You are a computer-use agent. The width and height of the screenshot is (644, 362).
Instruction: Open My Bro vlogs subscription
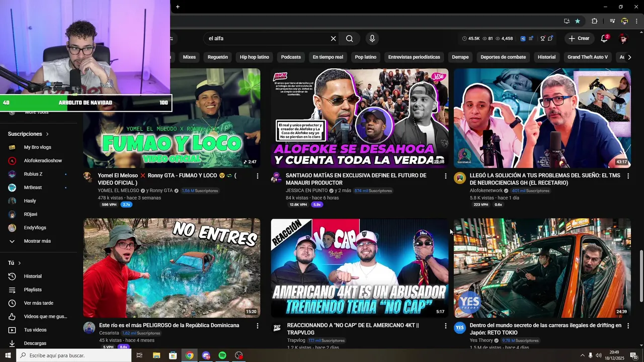coord(38,147)
